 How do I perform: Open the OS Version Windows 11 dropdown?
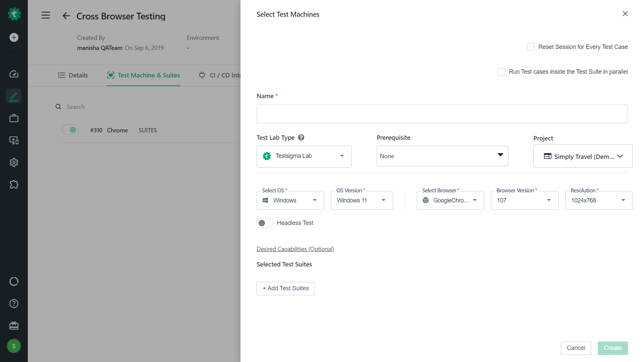pos(362,200)
